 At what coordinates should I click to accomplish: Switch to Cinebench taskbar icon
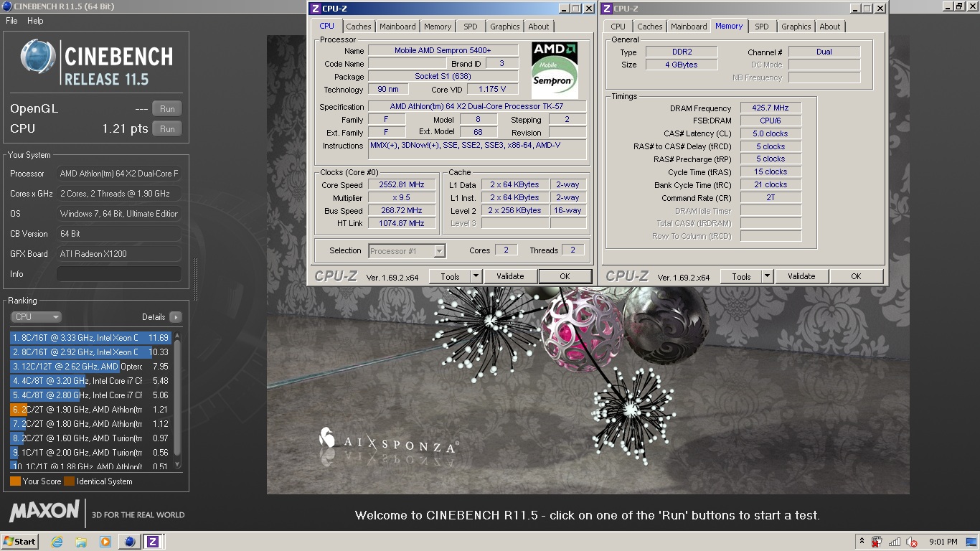130,542
